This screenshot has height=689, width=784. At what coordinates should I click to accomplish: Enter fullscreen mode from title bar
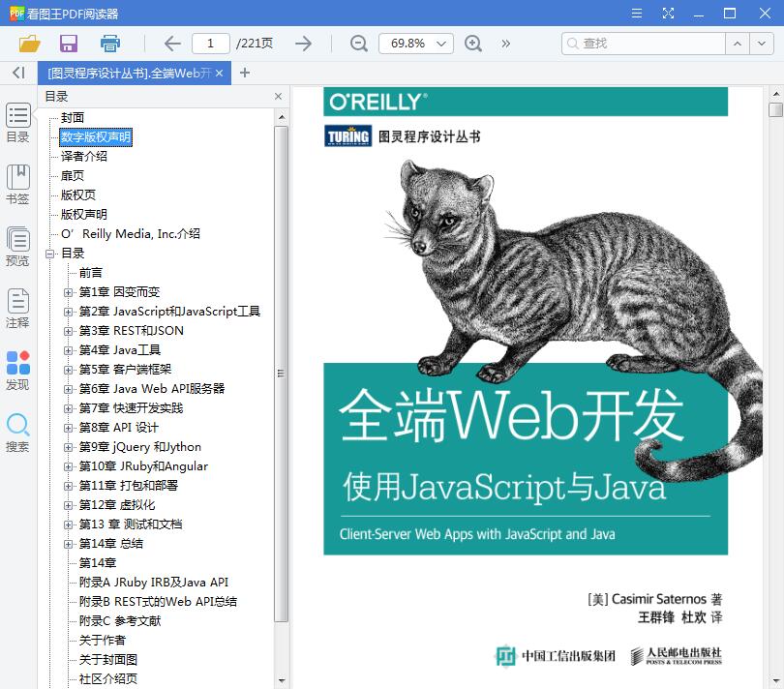(668, 13)
